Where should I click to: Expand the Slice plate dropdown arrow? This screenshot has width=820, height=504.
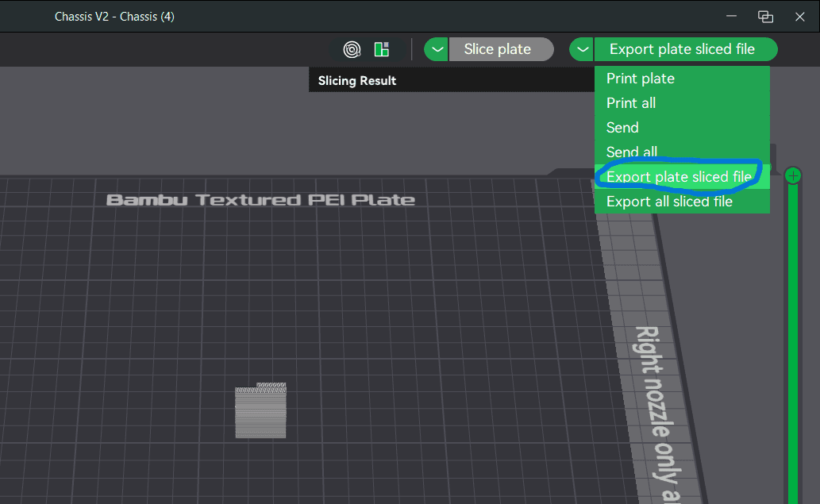[437, 49]
